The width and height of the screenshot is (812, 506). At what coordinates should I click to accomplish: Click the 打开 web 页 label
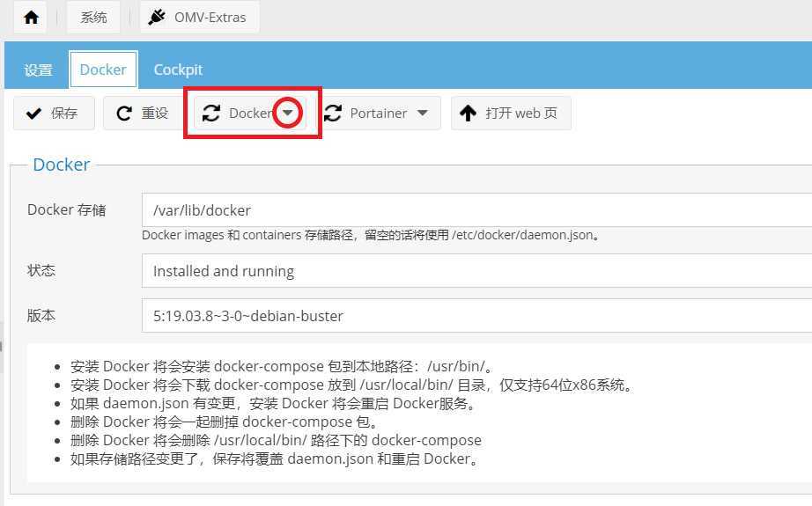point(521,113)
